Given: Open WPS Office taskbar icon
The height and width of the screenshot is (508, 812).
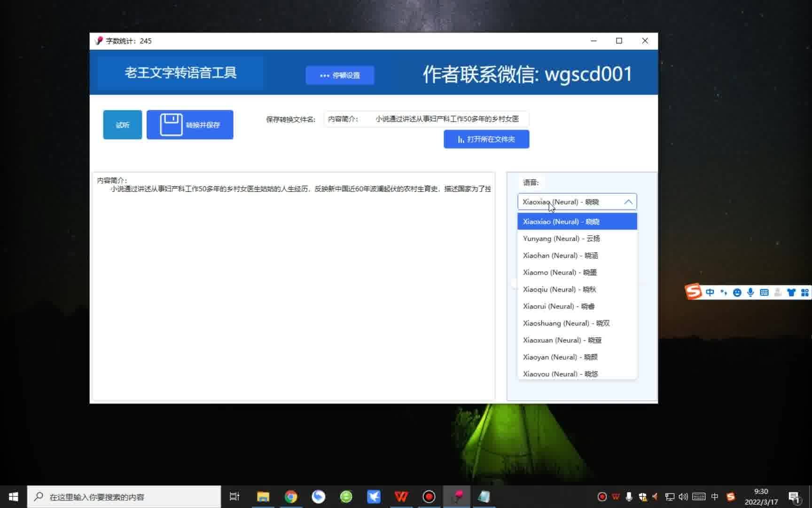Looking at the screenshot, I should pos(401,497).
